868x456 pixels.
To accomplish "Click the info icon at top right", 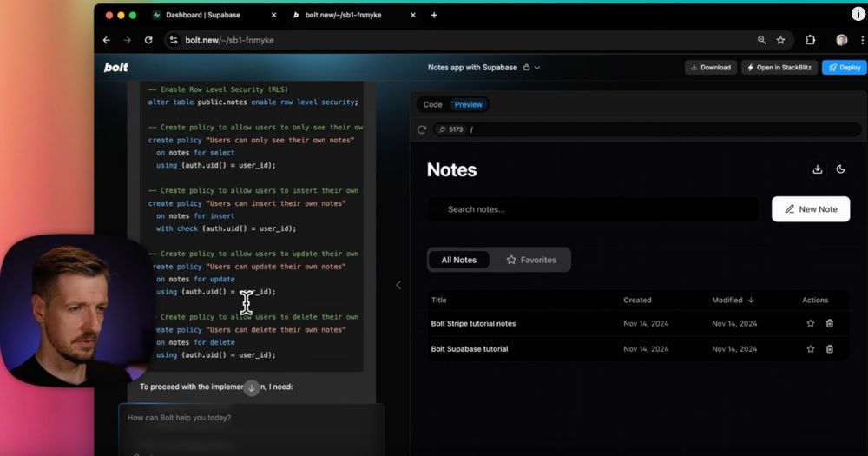I will (x=858, y=15).
